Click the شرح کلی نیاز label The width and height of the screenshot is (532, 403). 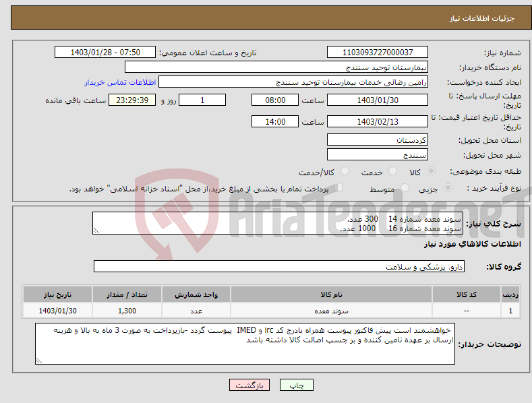[x=494, y=224]
